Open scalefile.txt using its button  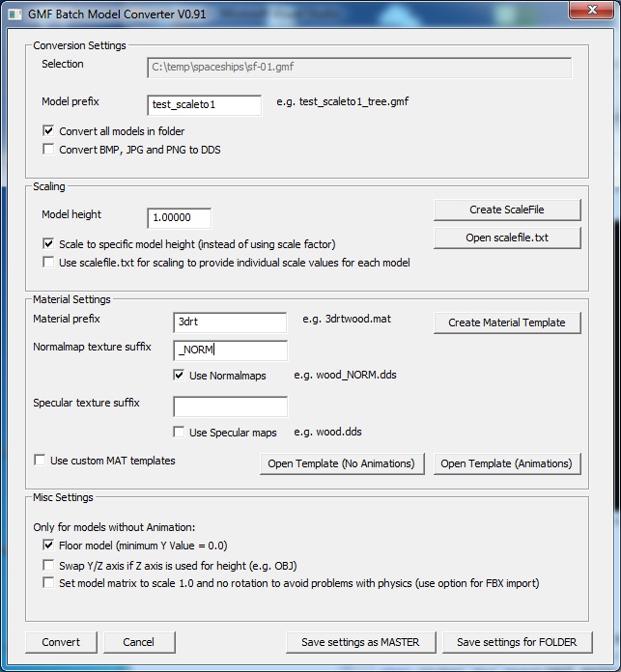pos(507,238)
